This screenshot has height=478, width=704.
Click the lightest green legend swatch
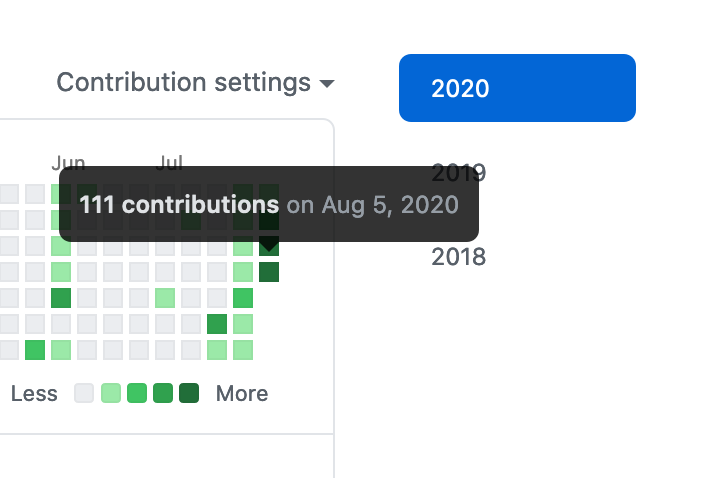(x=111, y=393)
